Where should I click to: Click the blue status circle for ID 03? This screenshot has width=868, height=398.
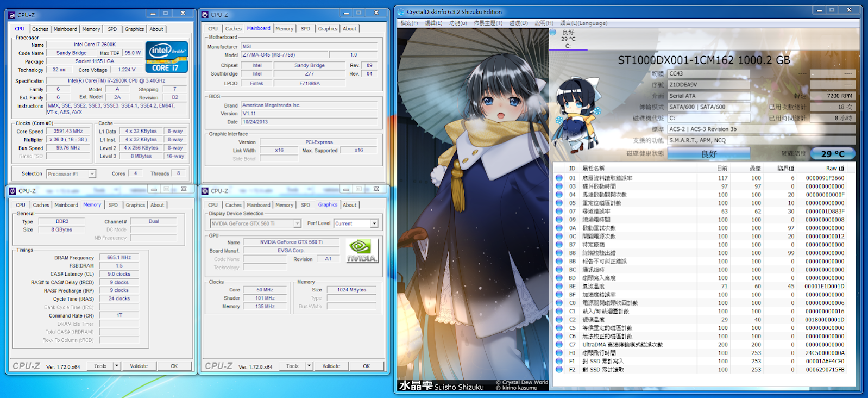(x=559, y=186)
